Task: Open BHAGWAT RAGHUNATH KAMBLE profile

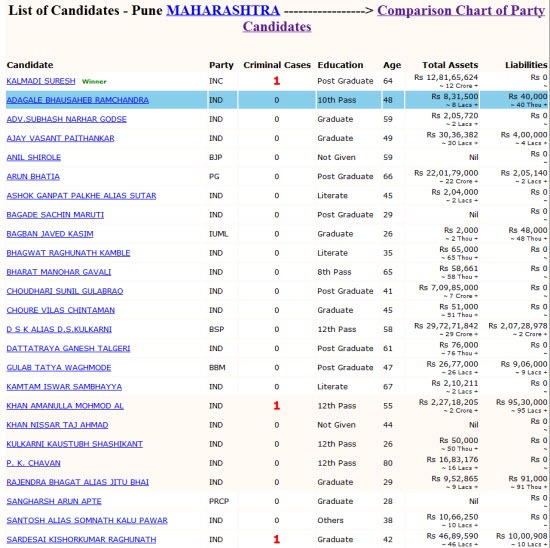Action: [x=68, y=253]
